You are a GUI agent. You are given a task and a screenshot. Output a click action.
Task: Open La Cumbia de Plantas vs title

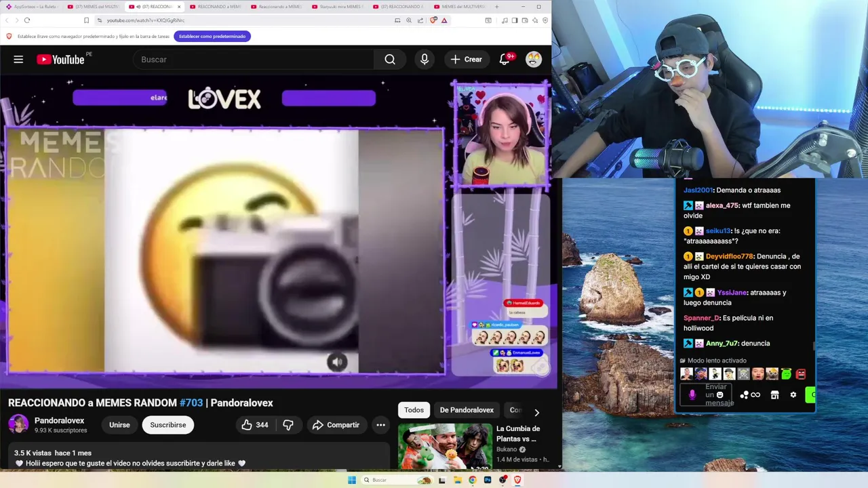518,434
